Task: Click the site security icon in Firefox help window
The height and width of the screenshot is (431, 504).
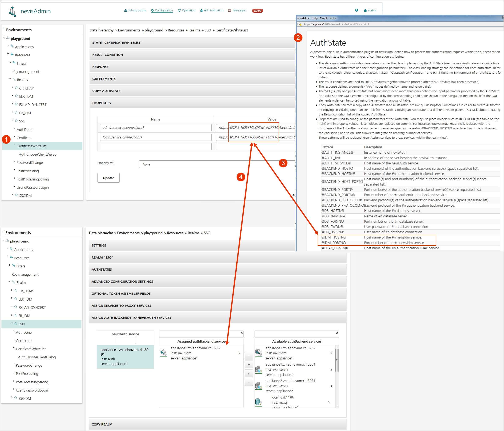Action: tap(300, 24)
